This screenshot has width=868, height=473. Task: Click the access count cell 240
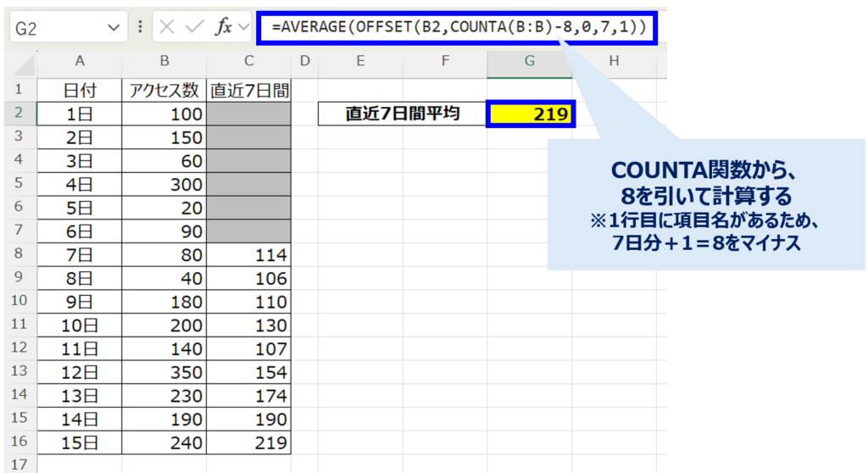[x=164, y=442]
